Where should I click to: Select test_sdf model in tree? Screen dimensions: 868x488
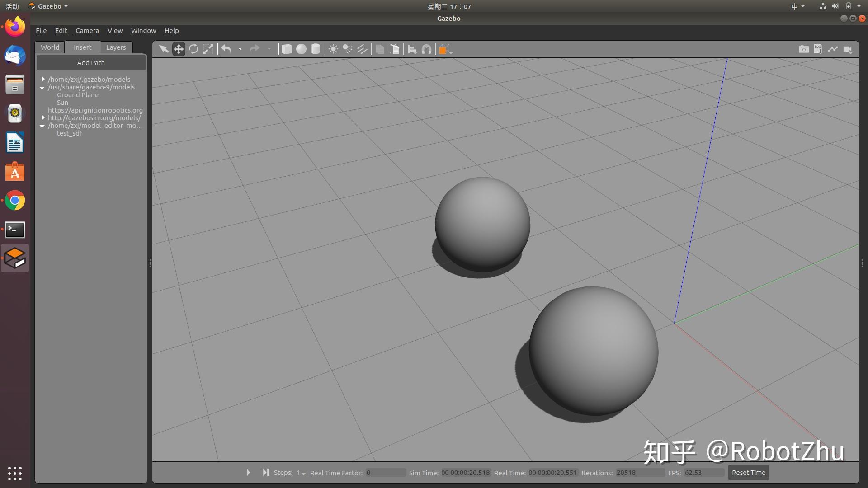(69, 133)
